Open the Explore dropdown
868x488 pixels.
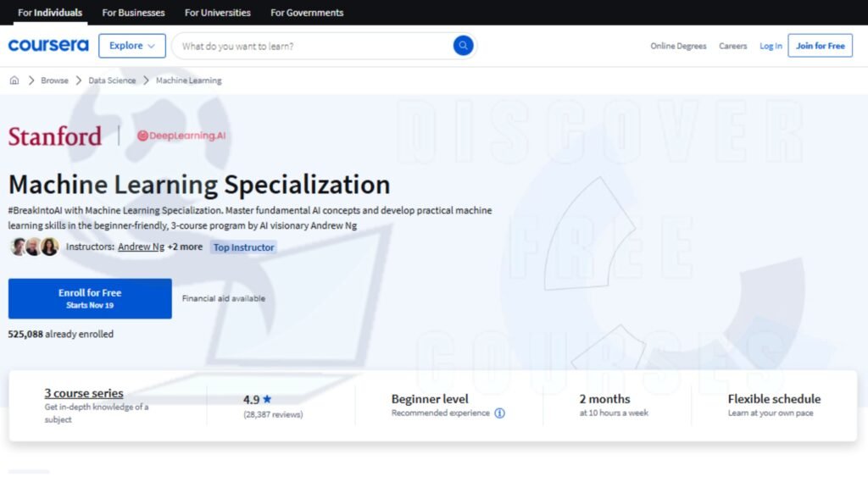click(131, 46)
